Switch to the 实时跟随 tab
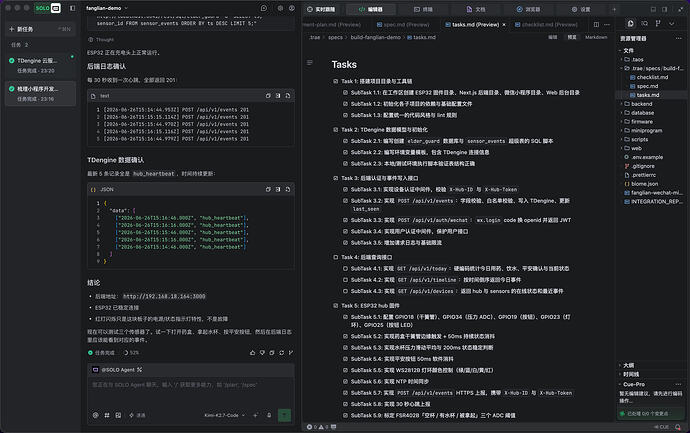The height and width of the screenshot is (433, 690). click(x=321, y=9)
